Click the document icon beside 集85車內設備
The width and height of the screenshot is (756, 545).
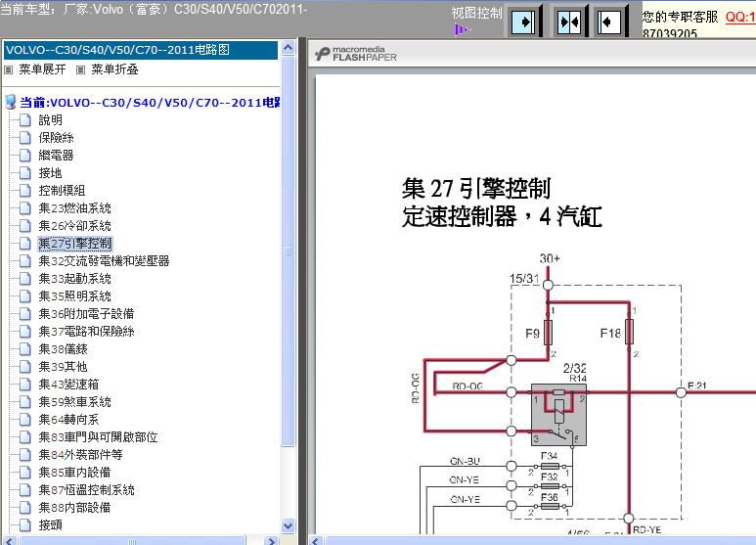(25, 473)
